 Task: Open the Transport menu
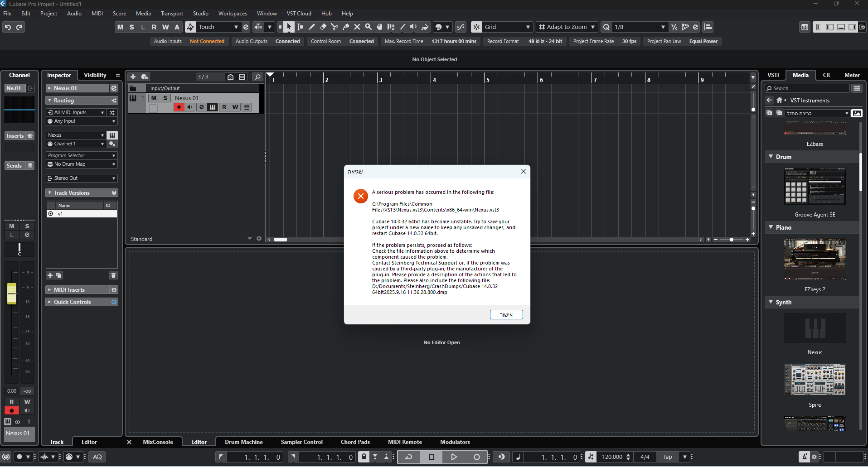[172, 14]
